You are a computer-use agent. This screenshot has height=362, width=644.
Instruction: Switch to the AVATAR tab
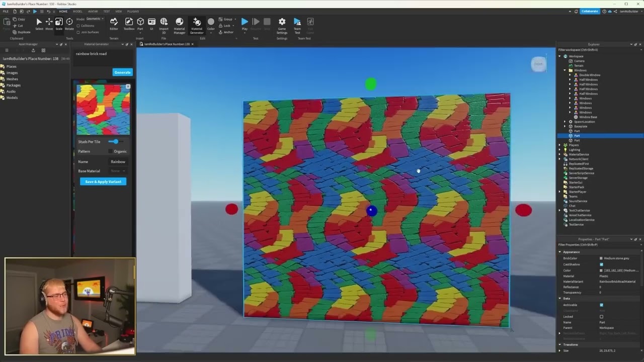(x=93, y=11)
